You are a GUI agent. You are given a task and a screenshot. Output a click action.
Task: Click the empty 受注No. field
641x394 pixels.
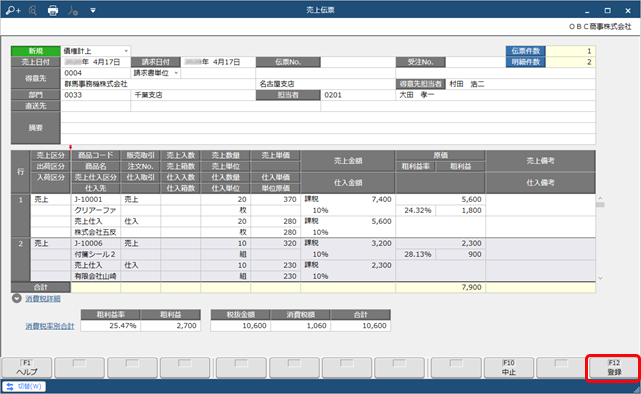(x=475, y=62)
